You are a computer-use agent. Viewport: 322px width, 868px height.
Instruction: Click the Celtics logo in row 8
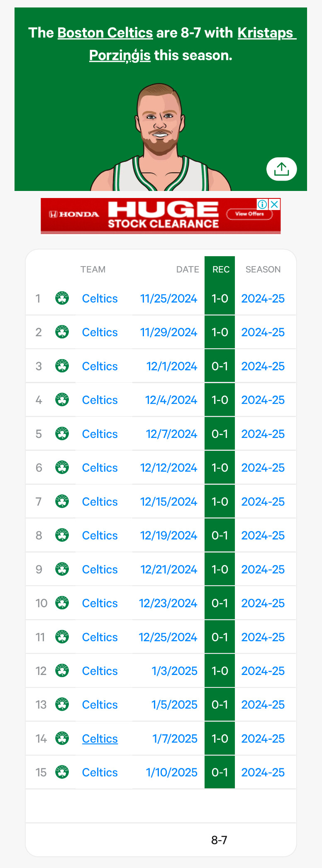click(x=62, y=535)
